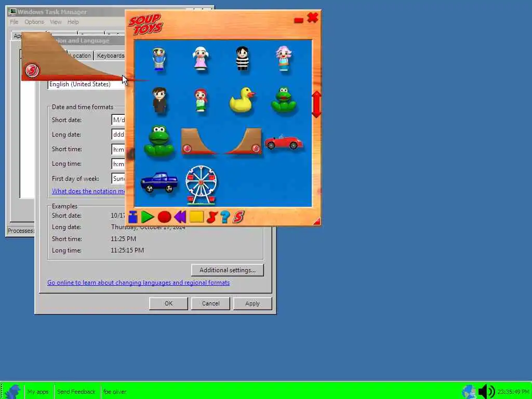The image size is (532, 399).
Task: Click the blue toy box icon
Action: (133, 217)
